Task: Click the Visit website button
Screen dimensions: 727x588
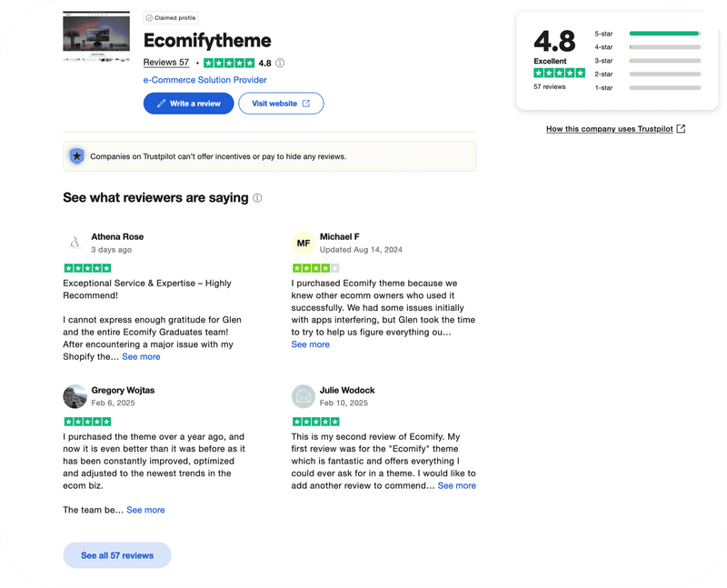Action: pyautogui.click(x=281, y=104)
